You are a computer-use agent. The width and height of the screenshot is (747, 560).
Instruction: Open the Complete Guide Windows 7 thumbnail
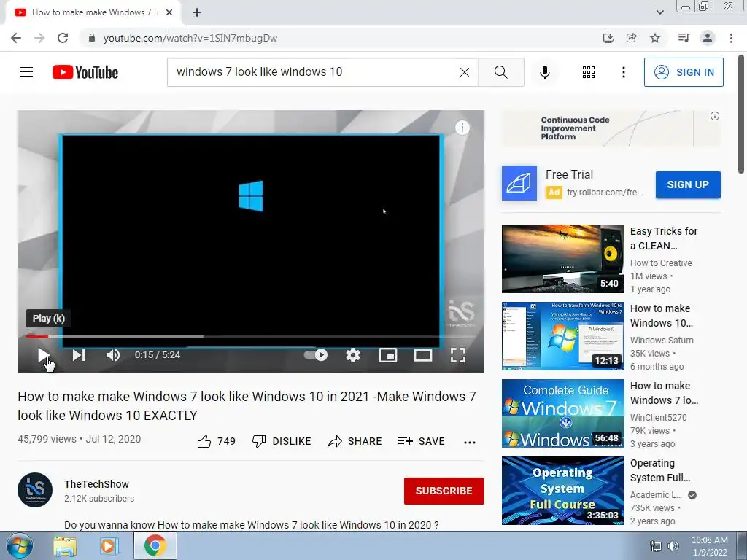[562, 413]
